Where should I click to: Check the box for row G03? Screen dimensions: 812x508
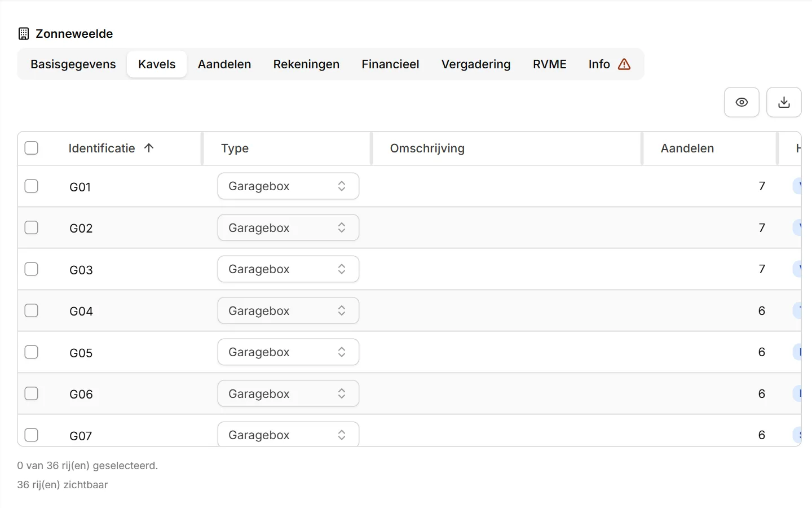tap(32, 269)
